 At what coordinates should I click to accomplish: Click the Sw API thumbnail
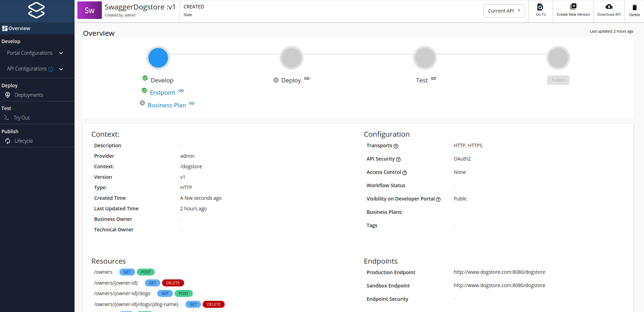click(90, 11)
